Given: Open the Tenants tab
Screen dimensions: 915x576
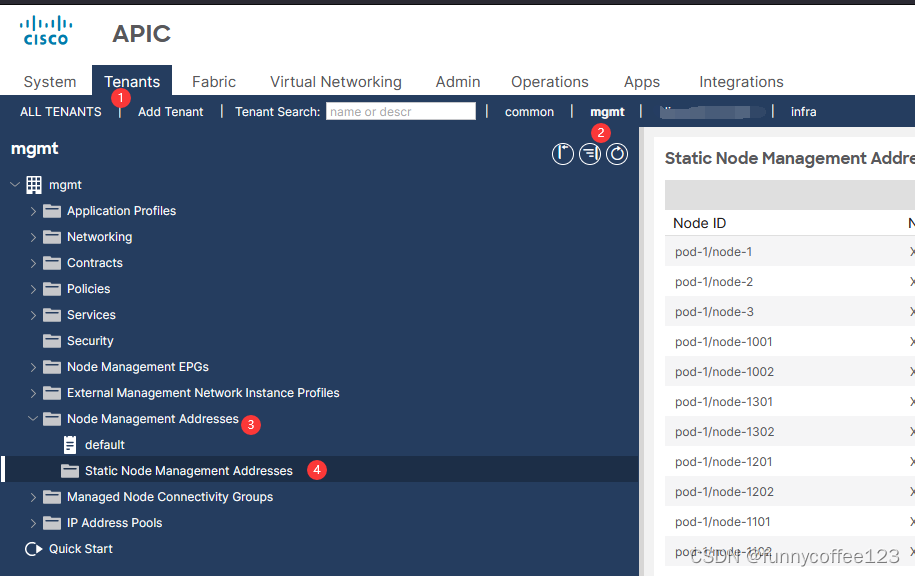Looking at the screenshot, I should click(x=132, y=81).
